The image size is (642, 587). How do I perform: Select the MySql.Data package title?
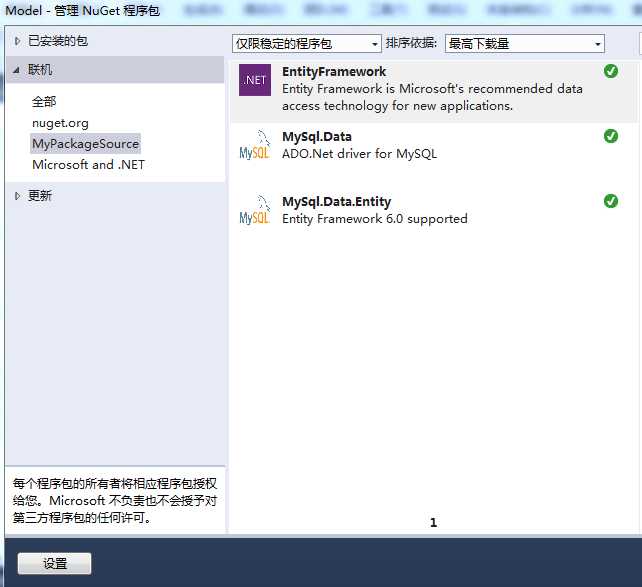tap(316, 136)
